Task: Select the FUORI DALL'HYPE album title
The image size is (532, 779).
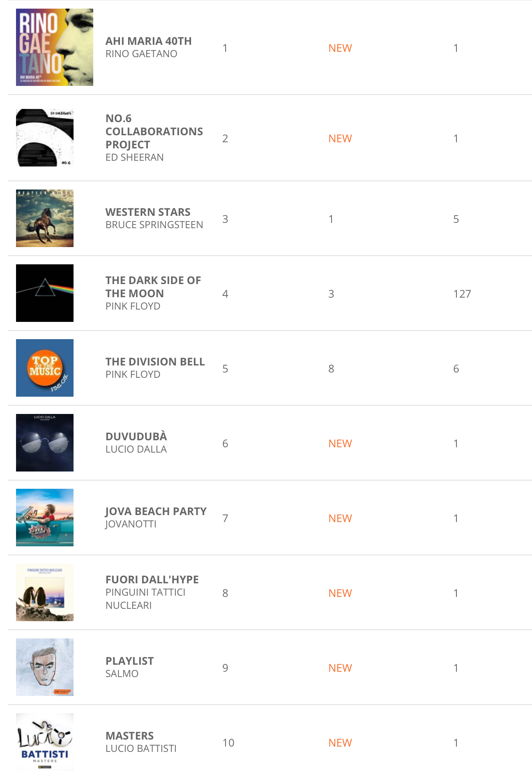Action: [152, 580]
